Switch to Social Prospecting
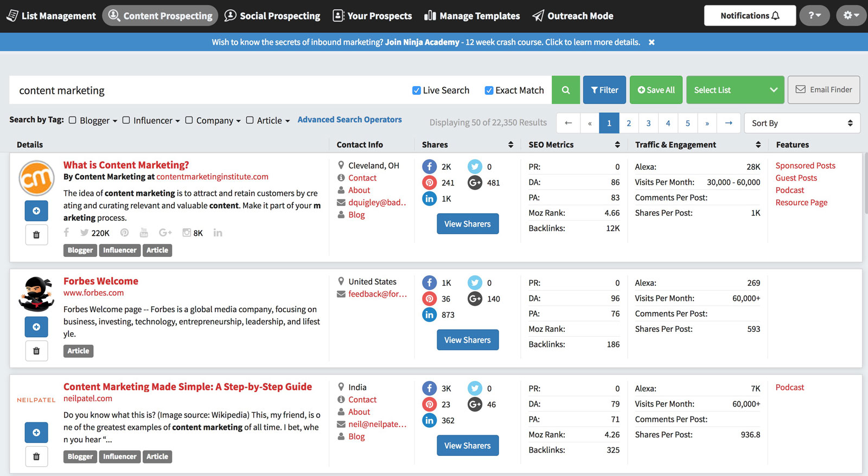Viewport: 868px width, 476px height. [x=272, y=16]
